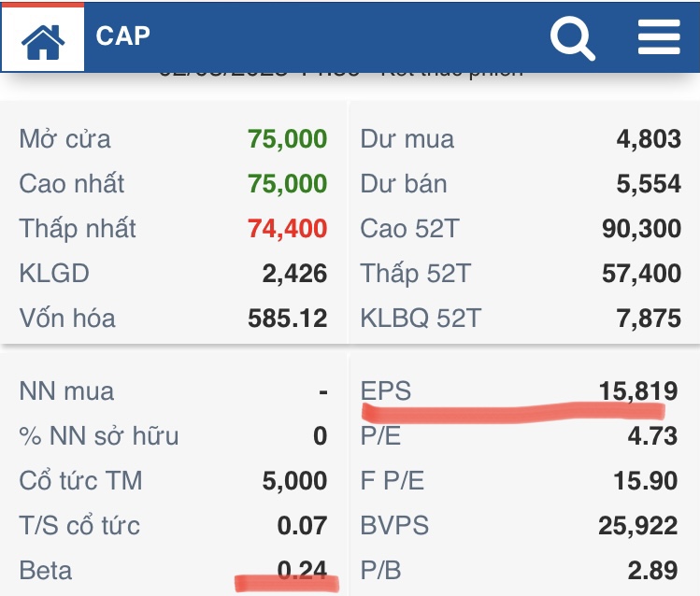The width and height of the screenshot is (700, 596).
Task: Tap the KLGD volume value 2,426
Action: 294,274
